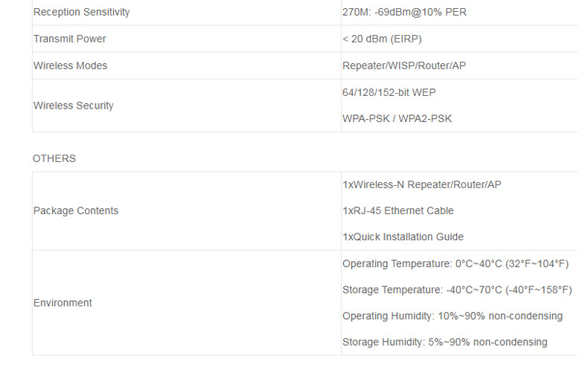The width and height of the screenshot is (588, 377).
Task: Select the Transmit Power label
Action: tap(69, 39)
